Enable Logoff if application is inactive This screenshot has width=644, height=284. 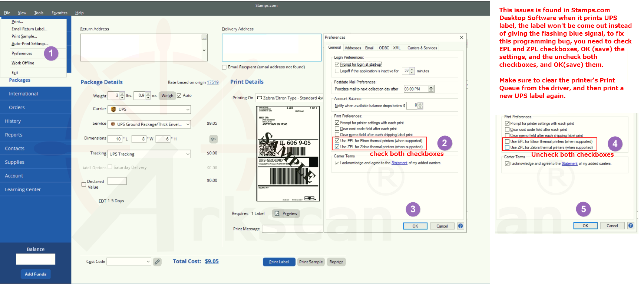337,71
